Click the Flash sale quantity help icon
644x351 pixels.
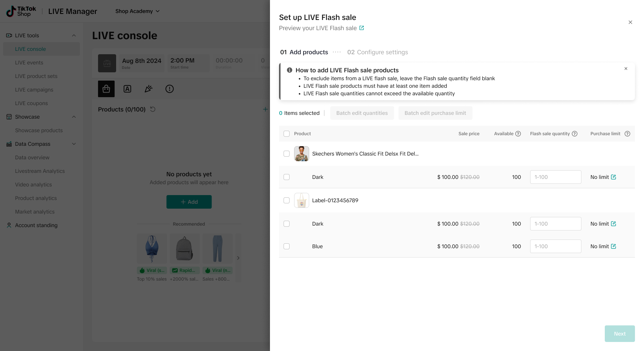(575, 134)
